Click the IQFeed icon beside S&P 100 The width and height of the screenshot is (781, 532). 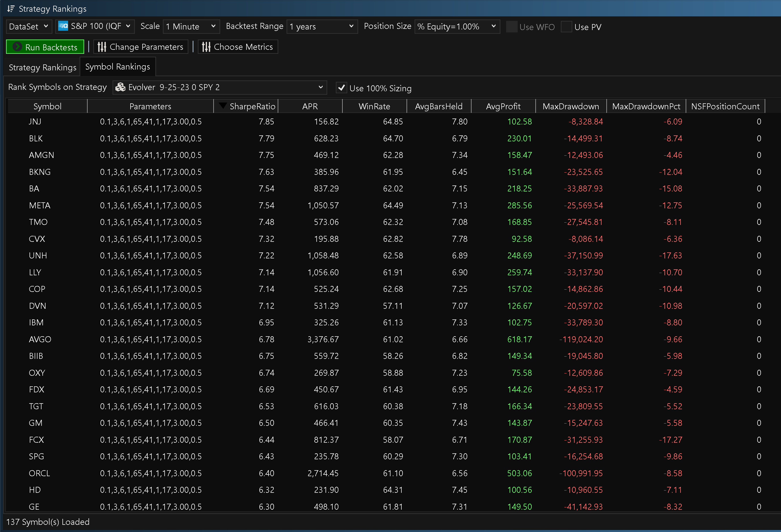coord(63,26)
